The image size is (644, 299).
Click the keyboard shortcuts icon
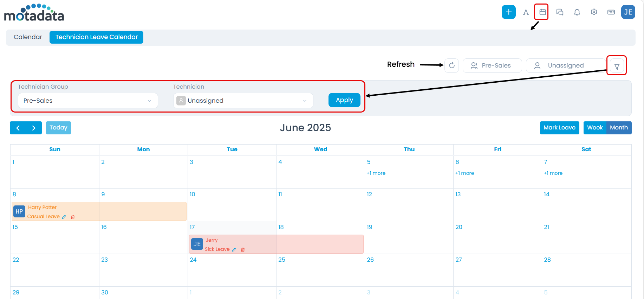coord(611,12)
